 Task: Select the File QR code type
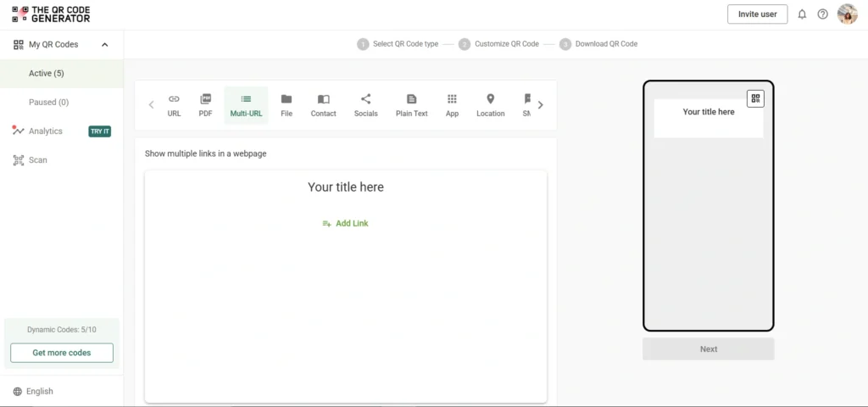tap(287, 105)
